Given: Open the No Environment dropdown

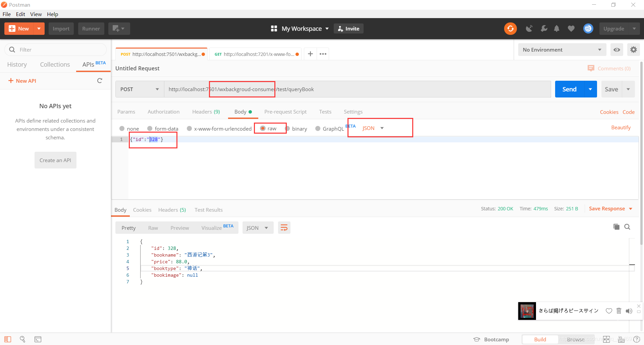Looking at the screenshot, I should pos(562,50).
